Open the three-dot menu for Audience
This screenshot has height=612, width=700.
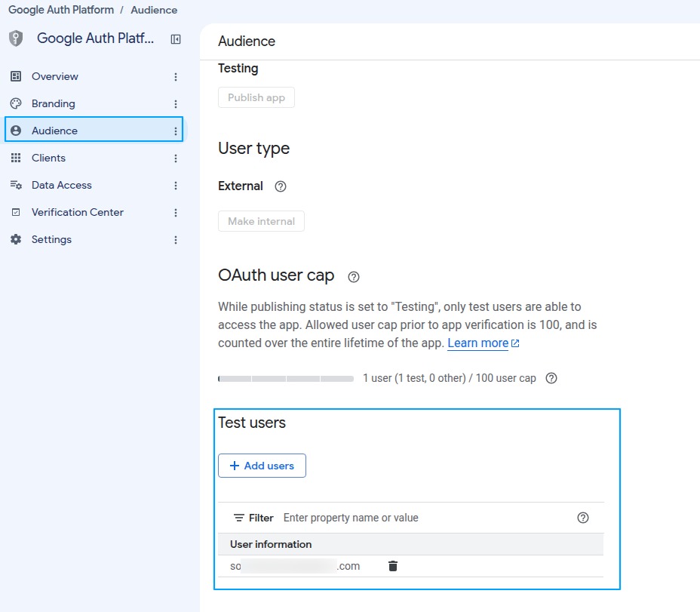point(176,131)
